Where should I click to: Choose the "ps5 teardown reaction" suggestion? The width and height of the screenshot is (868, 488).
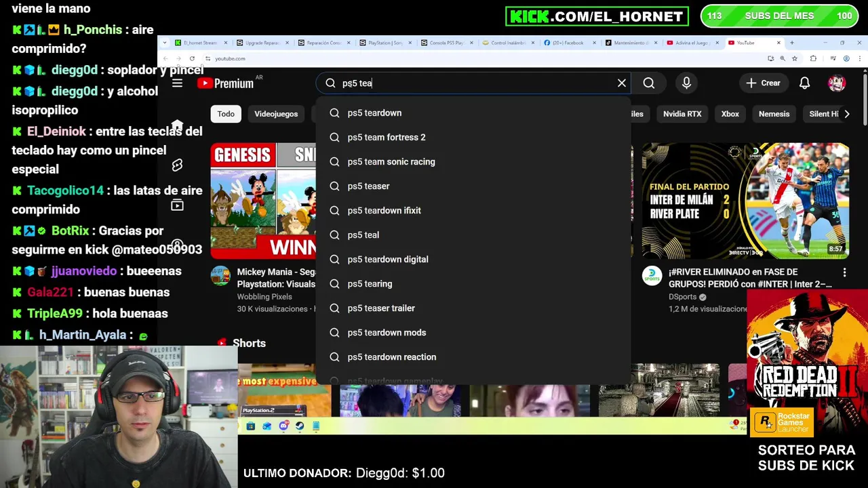tap(473, 357)
